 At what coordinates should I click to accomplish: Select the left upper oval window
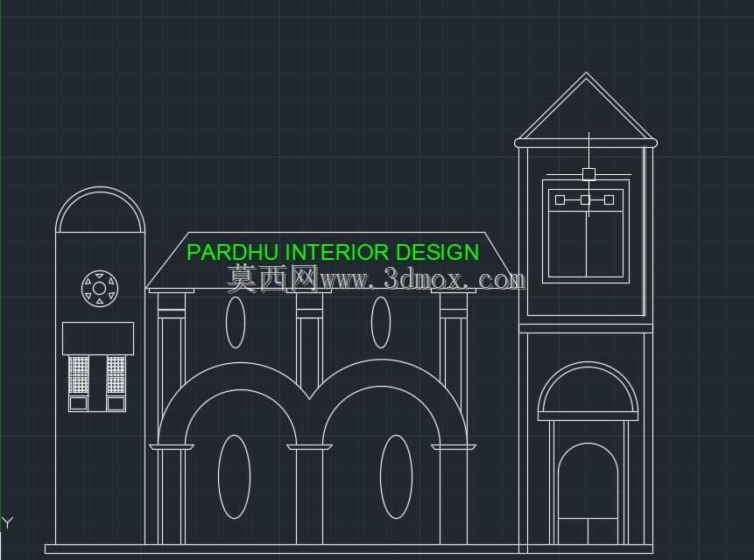[236, 322]
